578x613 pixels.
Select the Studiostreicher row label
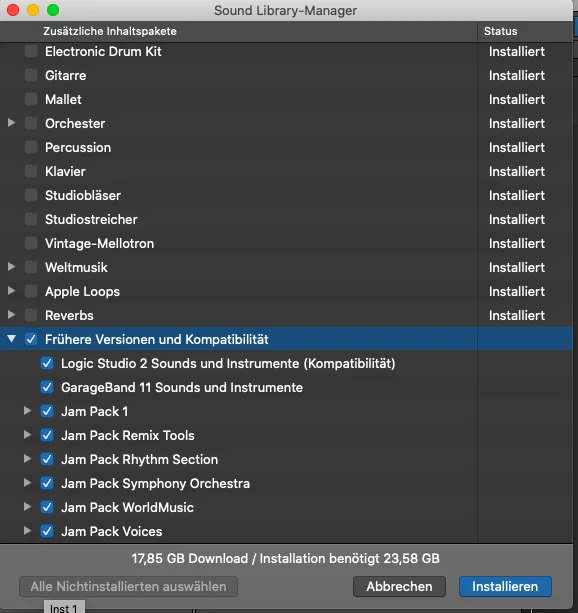tap(91, 219)
